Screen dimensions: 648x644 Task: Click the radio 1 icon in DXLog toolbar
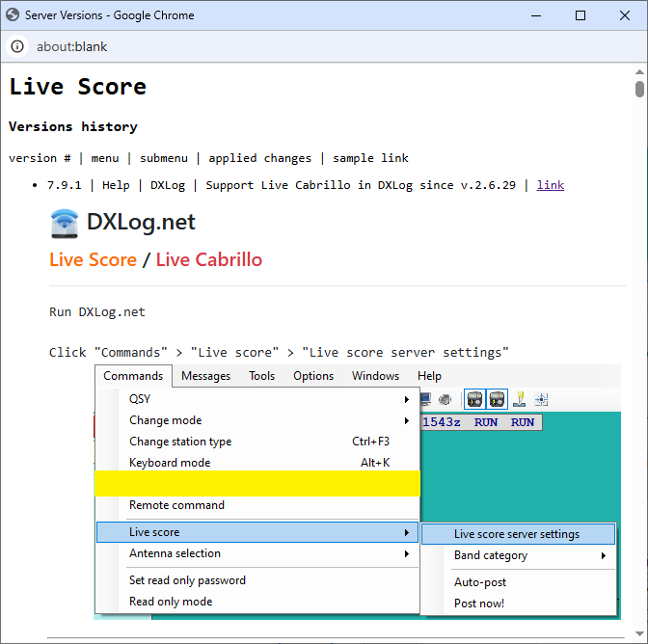474,399
